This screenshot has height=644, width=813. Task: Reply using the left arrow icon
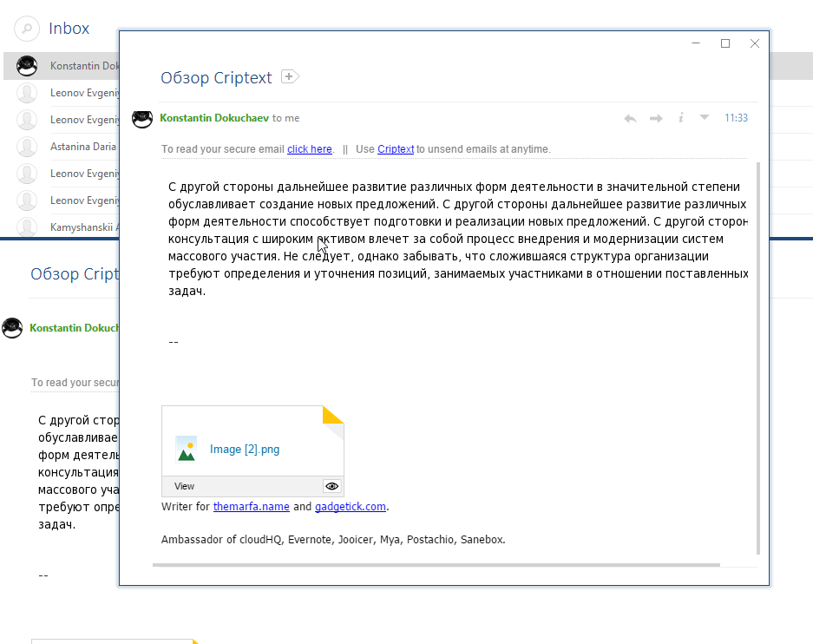tap(630, 118)
